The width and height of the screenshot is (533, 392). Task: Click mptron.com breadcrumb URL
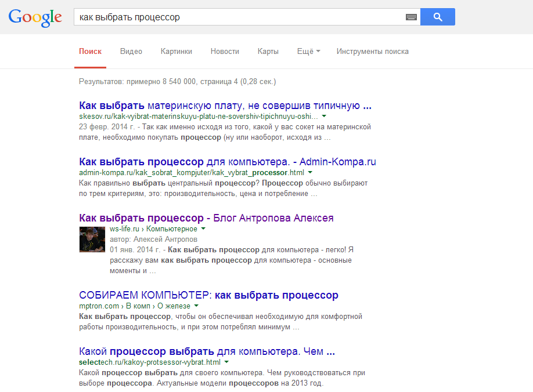click(x=135, y=306)
